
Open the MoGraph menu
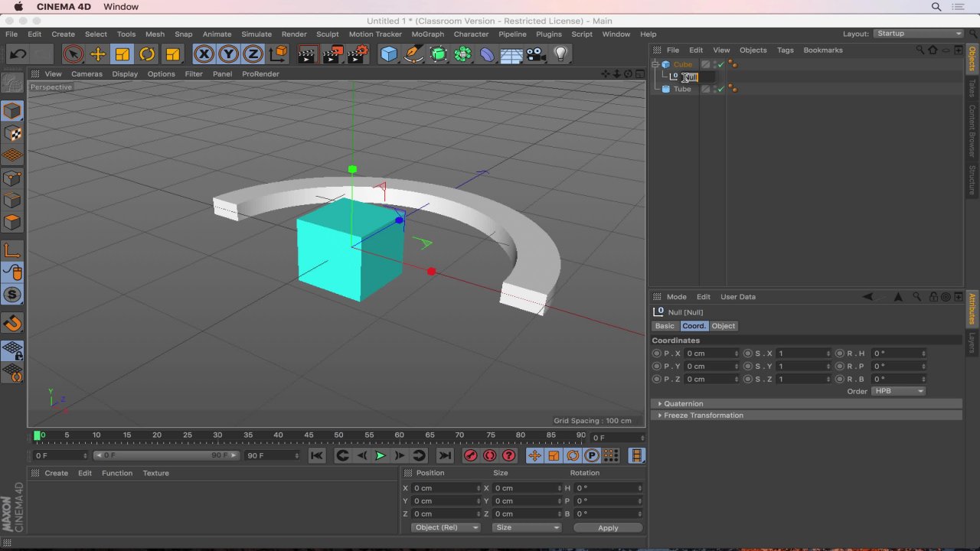pos(427,34)
